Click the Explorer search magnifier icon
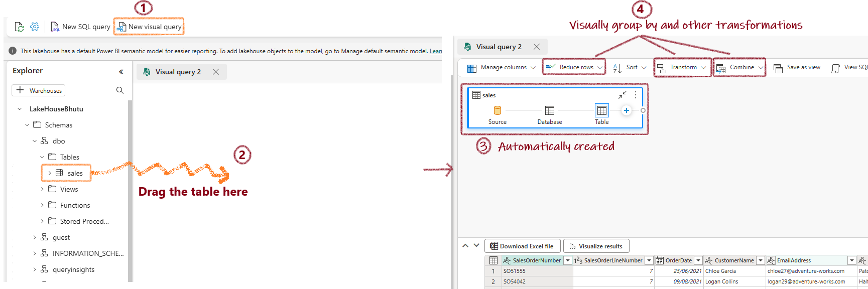 (x=120, y=90)
